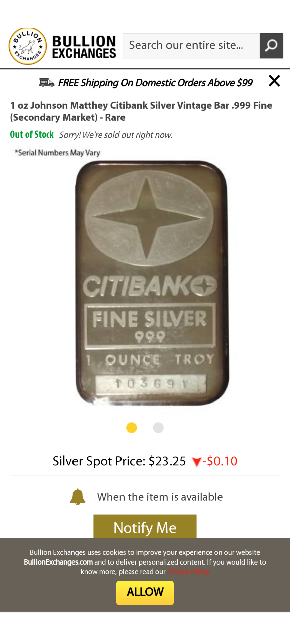Click the BULLION EXCHANGES wordmark text
Image resolution: width=290 pixels, height=644 pixels.
coord(84,47)
